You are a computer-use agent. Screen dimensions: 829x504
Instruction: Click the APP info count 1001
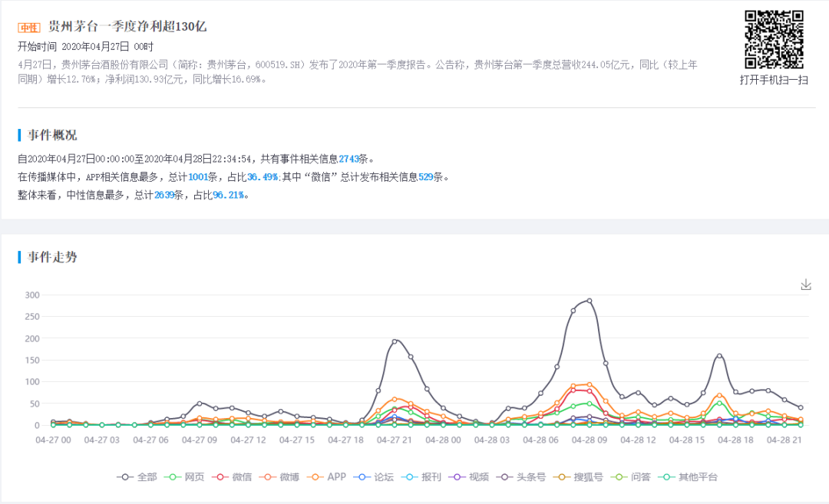(198, 177)
